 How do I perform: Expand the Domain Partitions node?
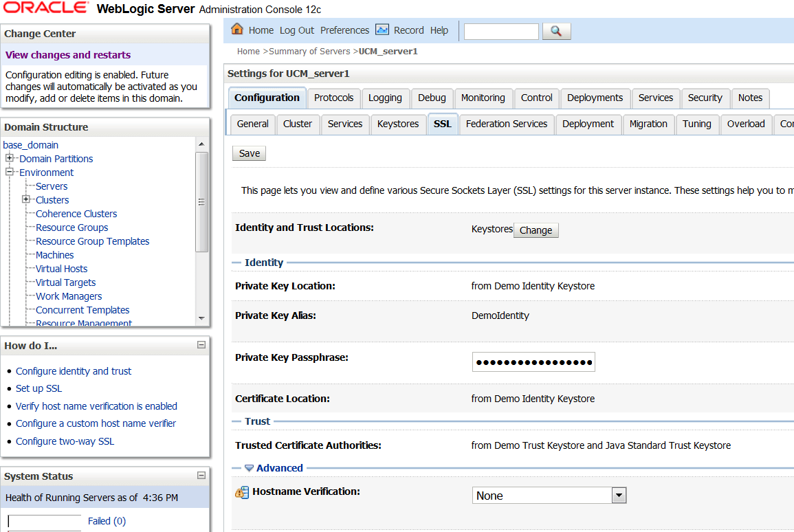(x=9, y=158)
